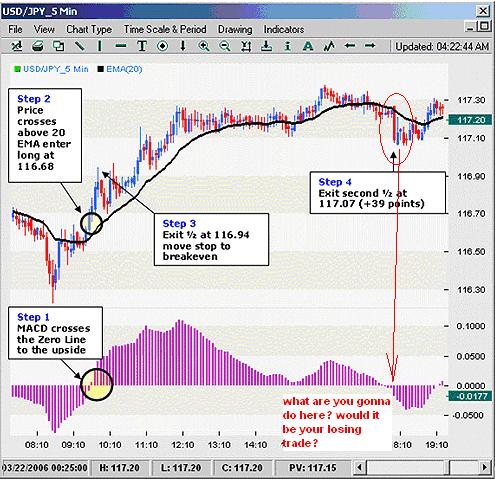Click the circle target marker tool
Viewport: 495px width, 479px height.
coord(162,46)
